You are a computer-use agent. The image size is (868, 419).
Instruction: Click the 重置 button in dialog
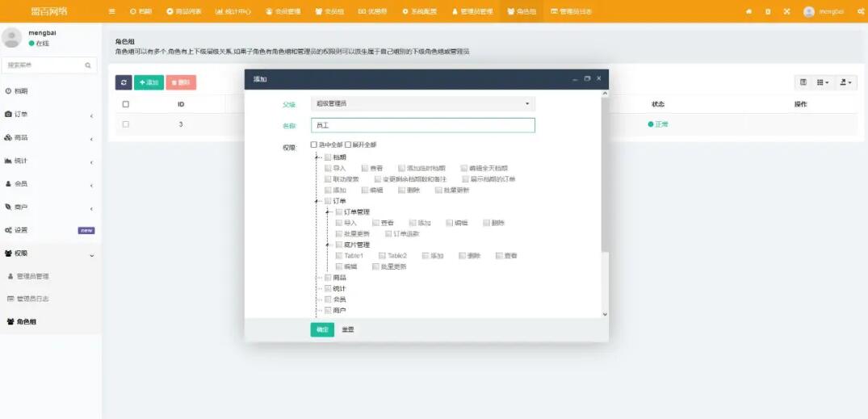(348, 329)
